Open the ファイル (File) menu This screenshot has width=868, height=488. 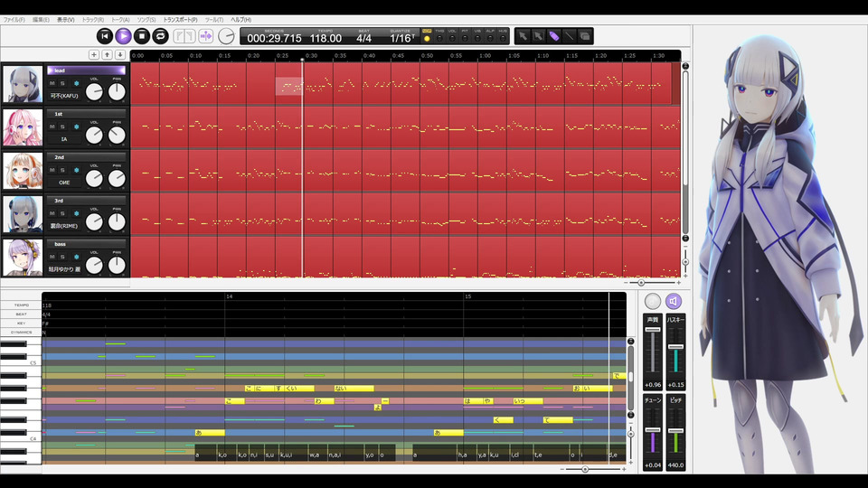[14, 19]
